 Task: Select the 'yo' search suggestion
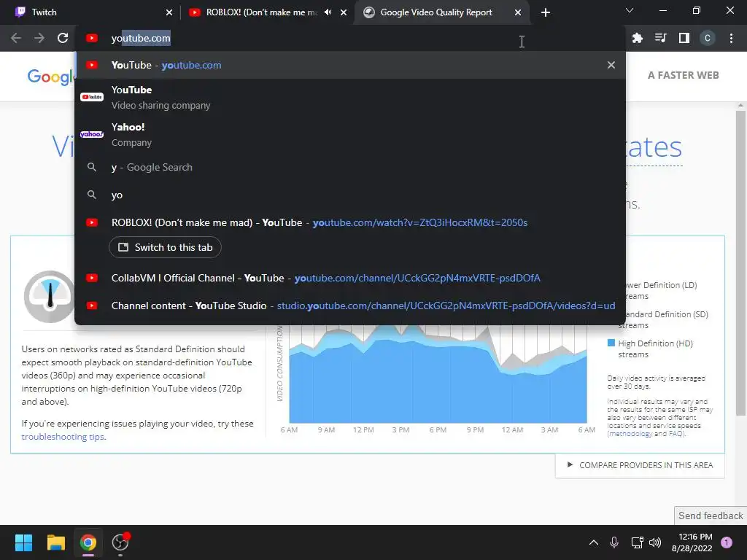tap(350, 195)
